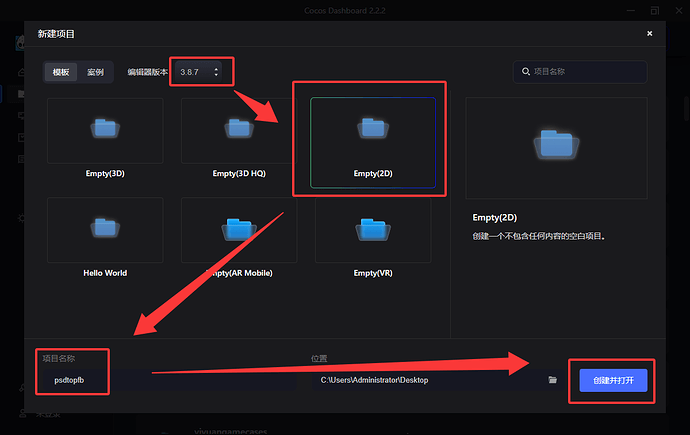Click the 编辑器版本 label
The image size is (690, 435).
pos(147,72)
